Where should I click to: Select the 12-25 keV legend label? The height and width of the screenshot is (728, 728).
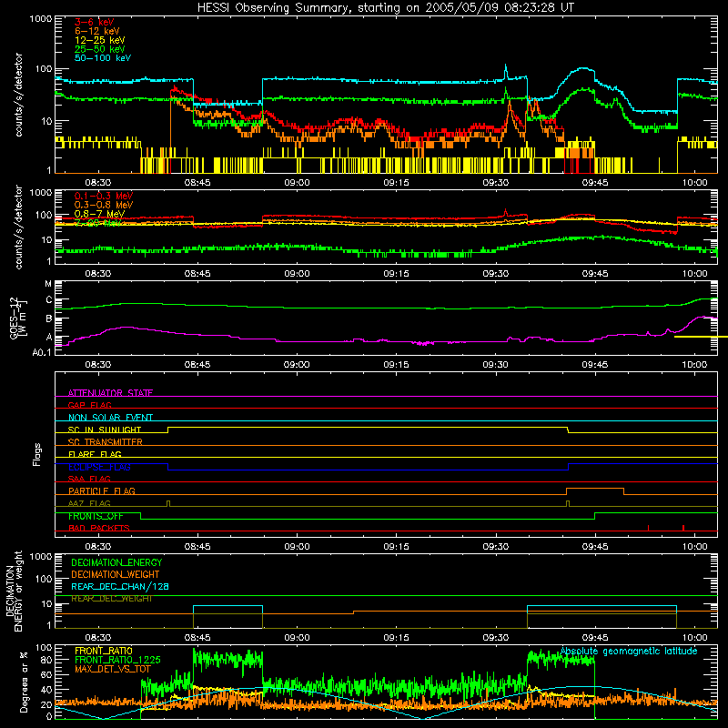[99, 40]
